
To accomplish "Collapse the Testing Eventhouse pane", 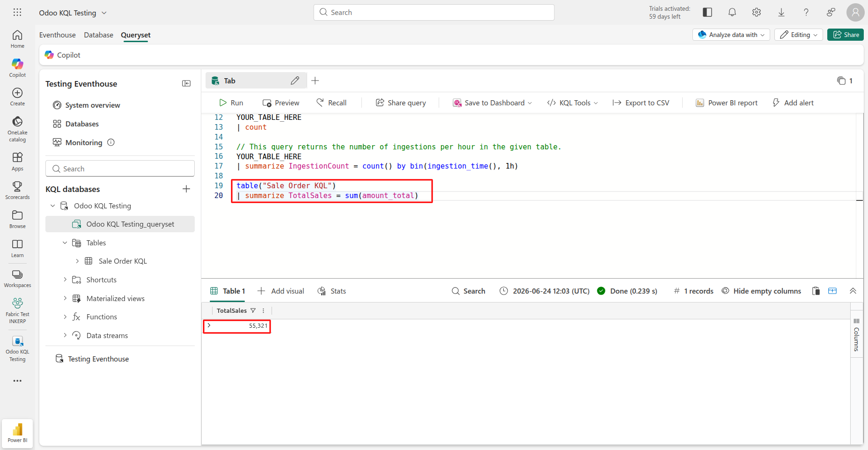I will coord(186,83).
